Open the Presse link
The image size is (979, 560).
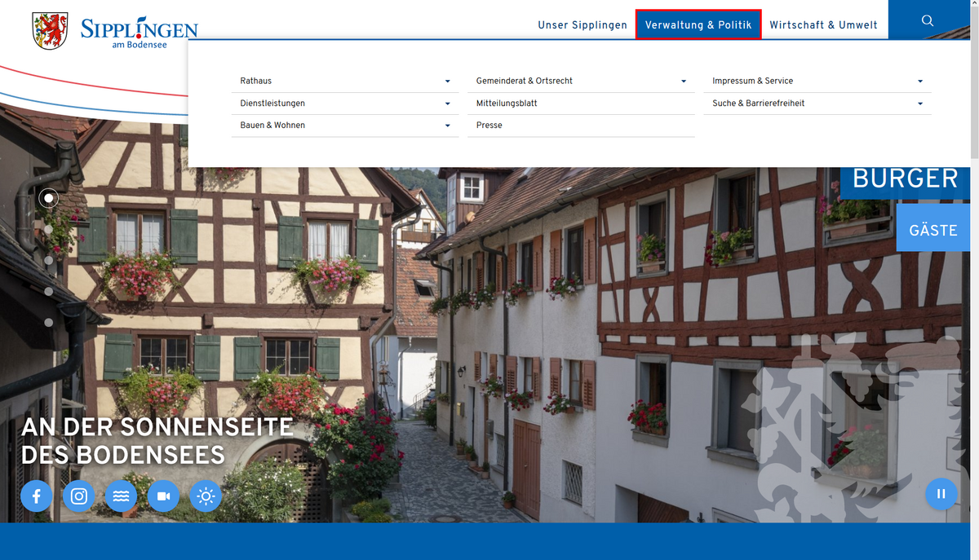pos(581,126)
